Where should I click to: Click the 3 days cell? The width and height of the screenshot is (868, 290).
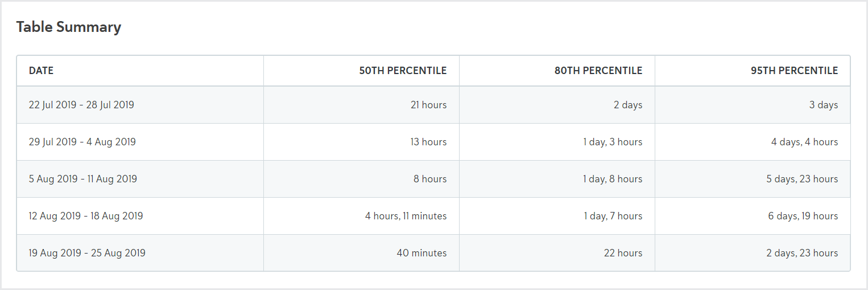[824, 105]
